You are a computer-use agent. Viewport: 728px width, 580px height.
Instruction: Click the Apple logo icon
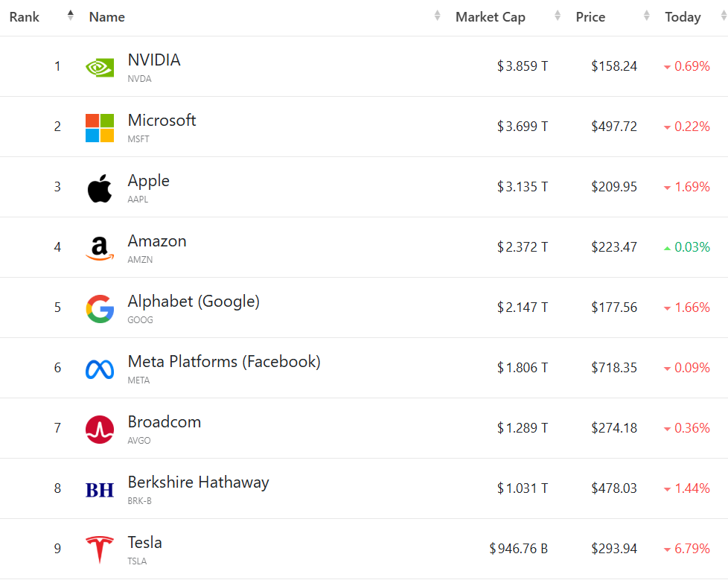tap(100, 188)
